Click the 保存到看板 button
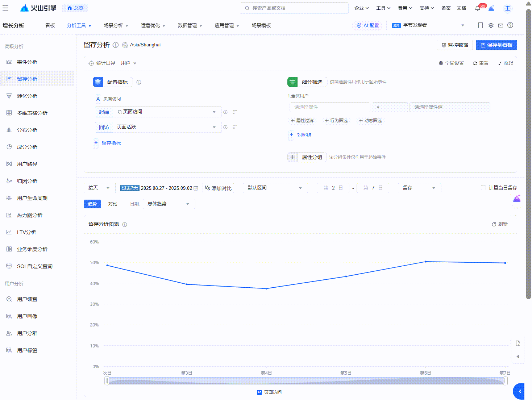 pyautogui.click(x=496, y=45)
